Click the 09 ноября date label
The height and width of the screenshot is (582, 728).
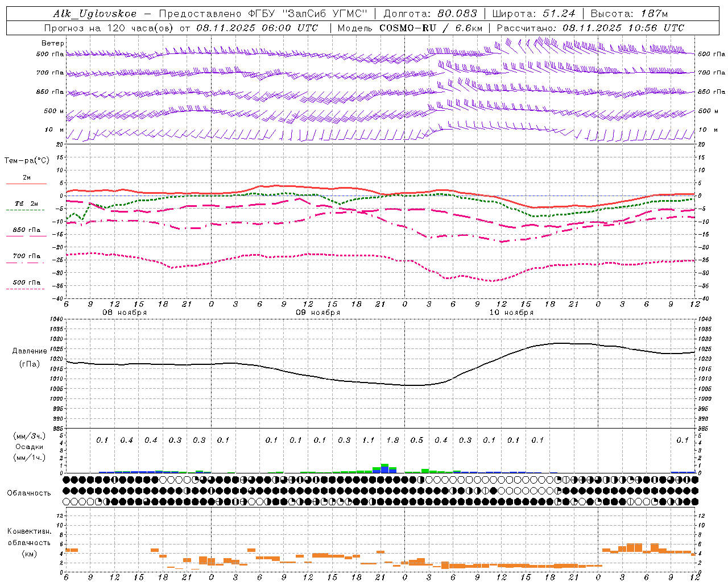318,313
